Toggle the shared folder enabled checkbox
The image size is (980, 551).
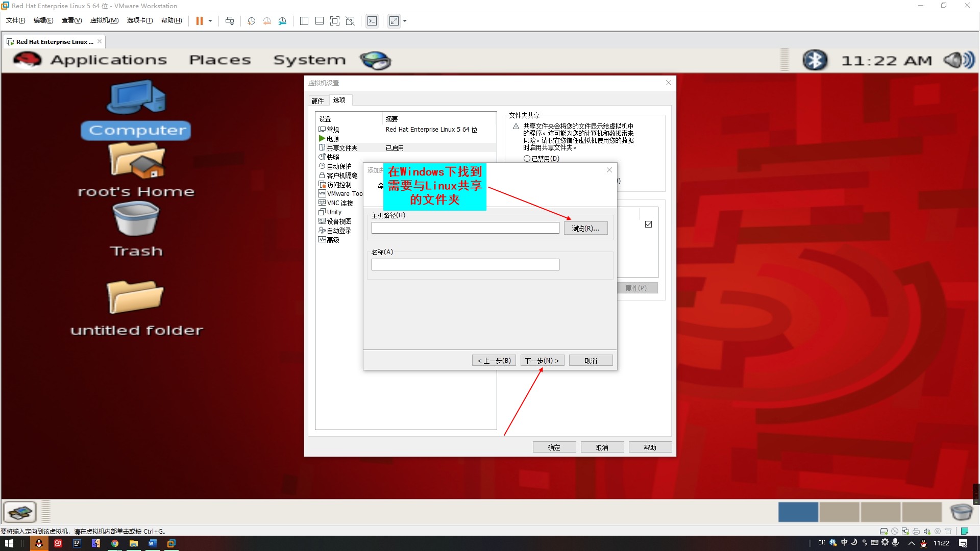tap(648, 224)
